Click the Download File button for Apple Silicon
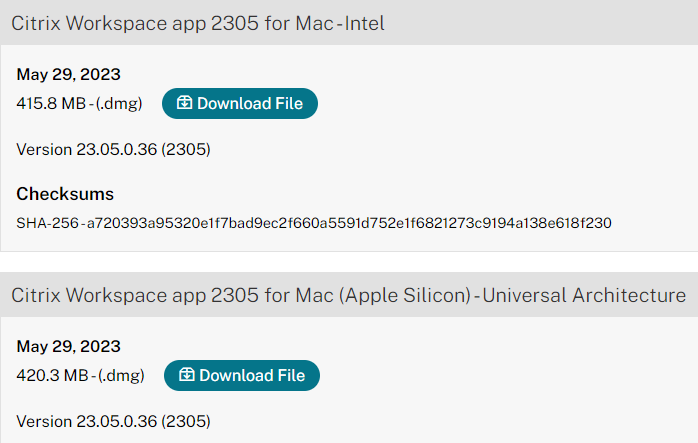This screenshot has width=698, height=443. coord(242,375)
